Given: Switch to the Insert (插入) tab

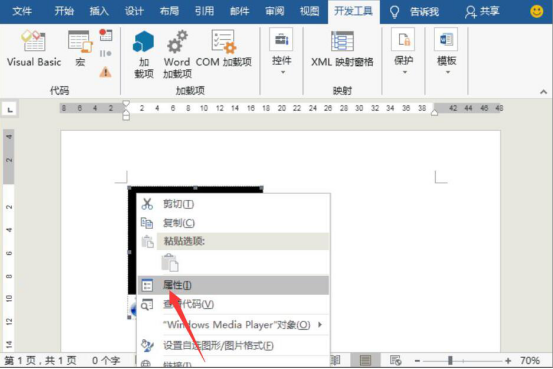Looking at the screenshot, I should (99, 12).
